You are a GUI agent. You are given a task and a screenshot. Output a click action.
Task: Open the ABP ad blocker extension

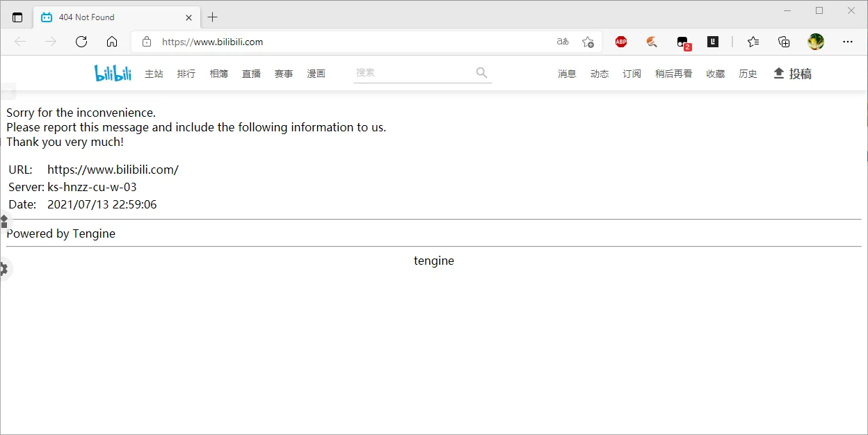(621, 42)
